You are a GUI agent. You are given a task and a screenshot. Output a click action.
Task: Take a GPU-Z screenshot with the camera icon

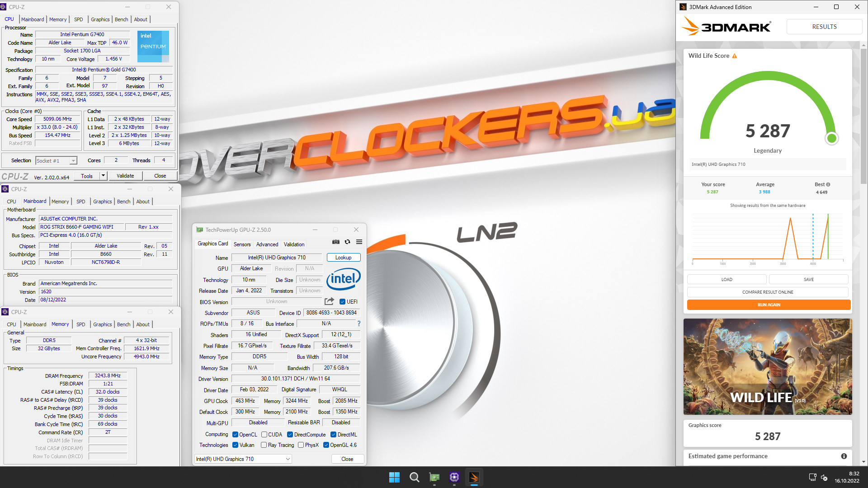335,242
